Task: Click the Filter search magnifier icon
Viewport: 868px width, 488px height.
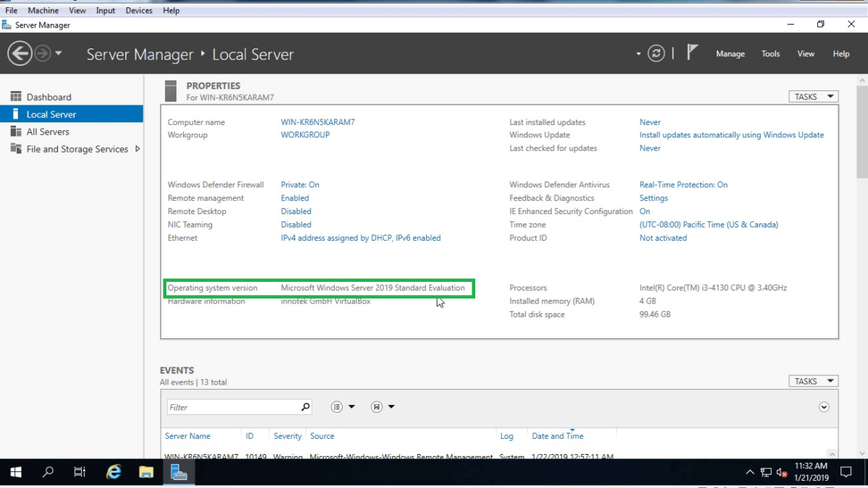Action: click(305, 407)
